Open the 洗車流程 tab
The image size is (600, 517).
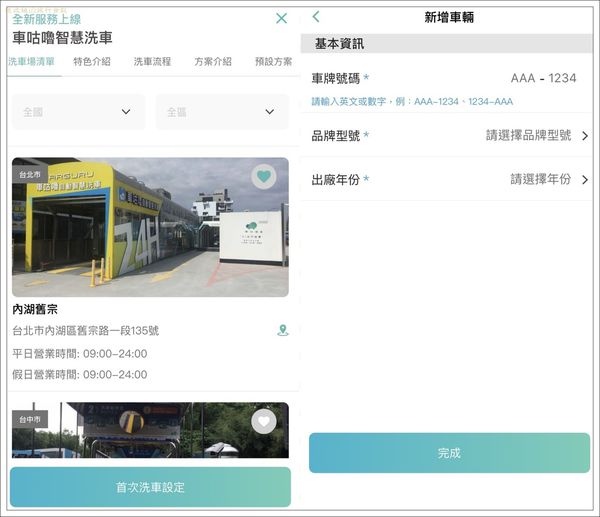click(x=152, y=62)
